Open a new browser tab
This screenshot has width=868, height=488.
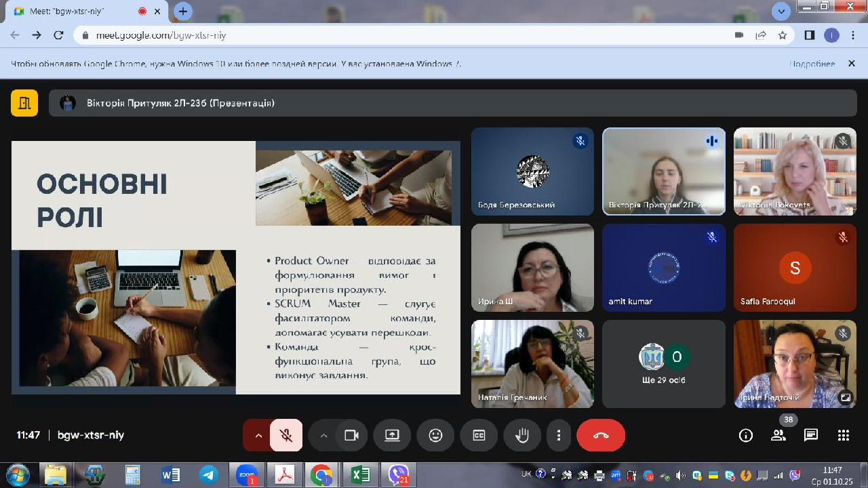point(183,12)
